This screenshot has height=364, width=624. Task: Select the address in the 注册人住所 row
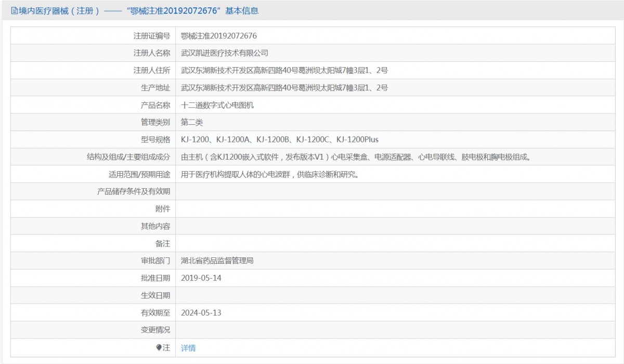point(284,70)
